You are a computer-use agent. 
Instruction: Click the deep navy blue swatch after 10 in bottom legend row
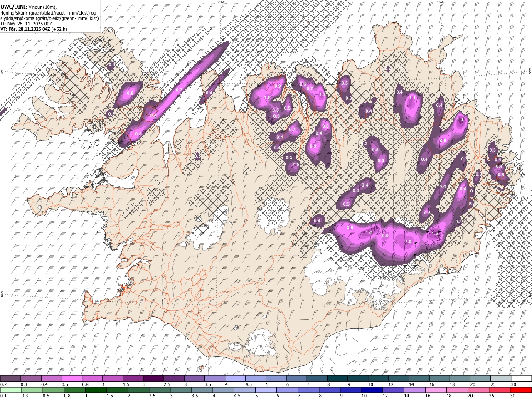[x=371, y=390]
